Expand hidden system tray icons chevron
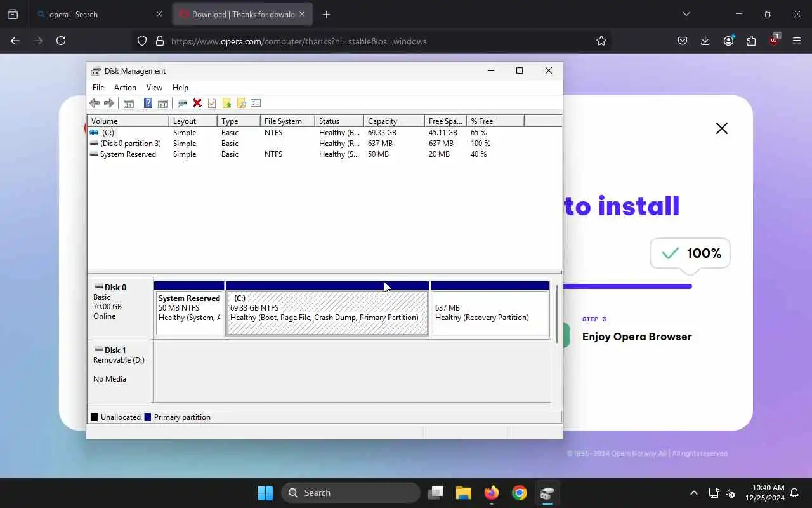Viewport: 812px width, 508px height. tap(693, 493)
